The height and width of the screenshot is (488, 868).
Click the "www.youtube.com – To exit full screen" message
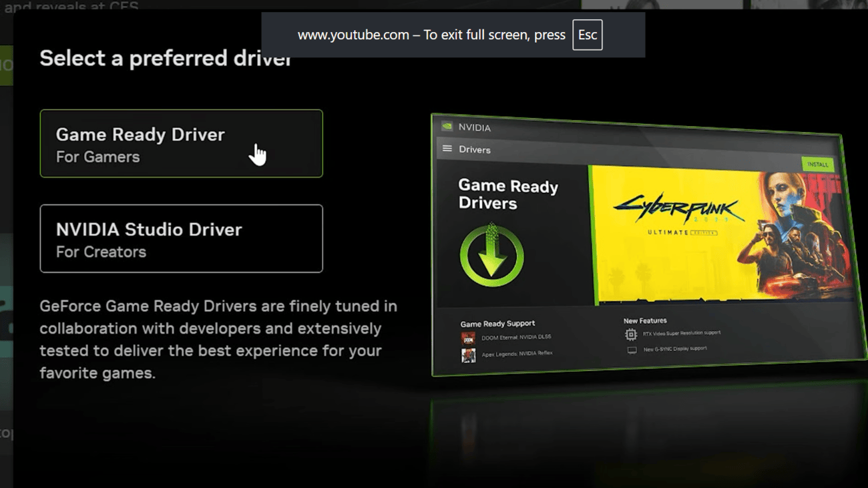pyautogui.click(x=431, y=35)
